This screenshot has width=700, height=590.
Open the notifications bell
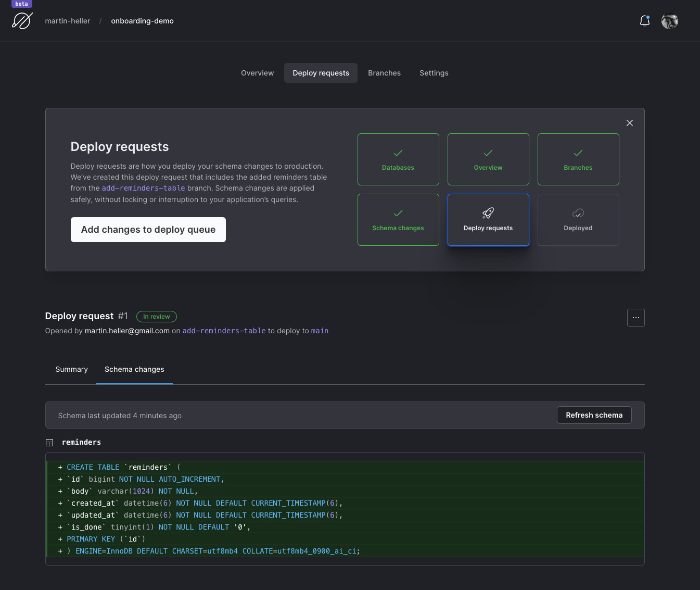pyautogui.click(x=644, y=21)
